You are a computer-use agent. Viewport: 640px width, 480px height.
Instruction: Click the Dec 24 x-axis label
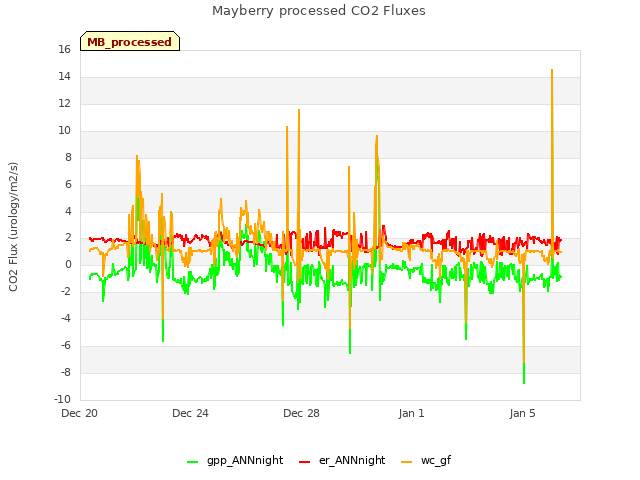pyautogui.click(x=190, y=413)
